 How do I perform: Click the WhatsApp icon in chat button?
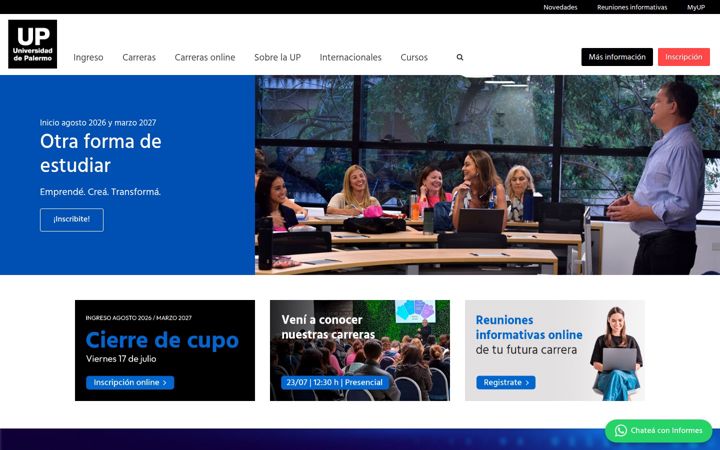(x=620, y=430)
